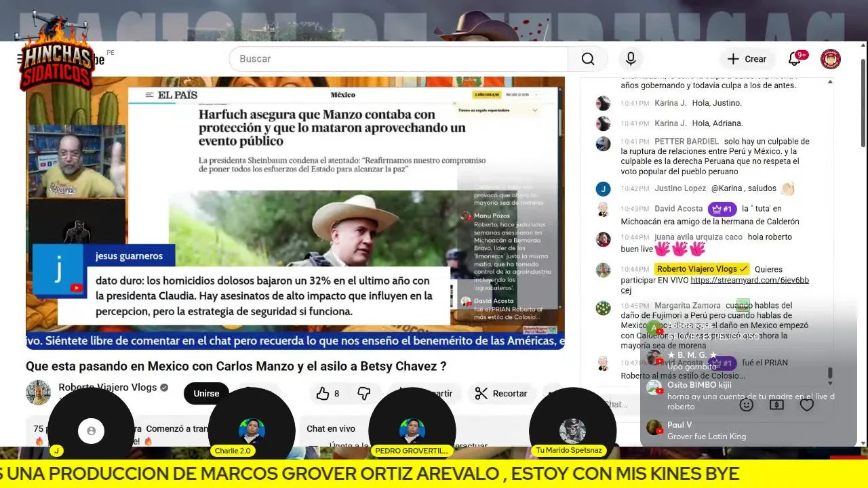The width and height of the screenshot is (868, 488).
Task: Click juana avila urquiza caco's chat avatar
Action: [x=603, y=239]
